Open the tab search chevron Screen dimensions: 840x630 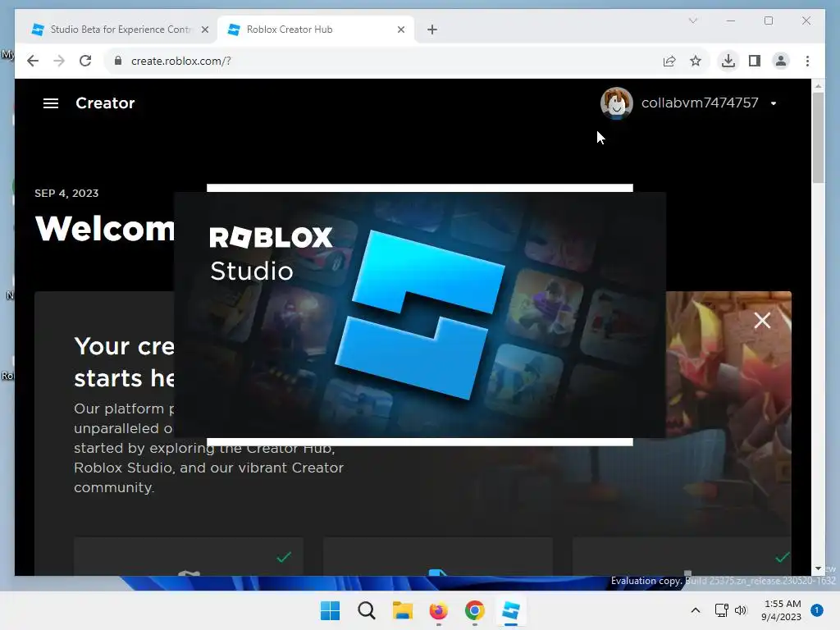[x=693, y=21]
